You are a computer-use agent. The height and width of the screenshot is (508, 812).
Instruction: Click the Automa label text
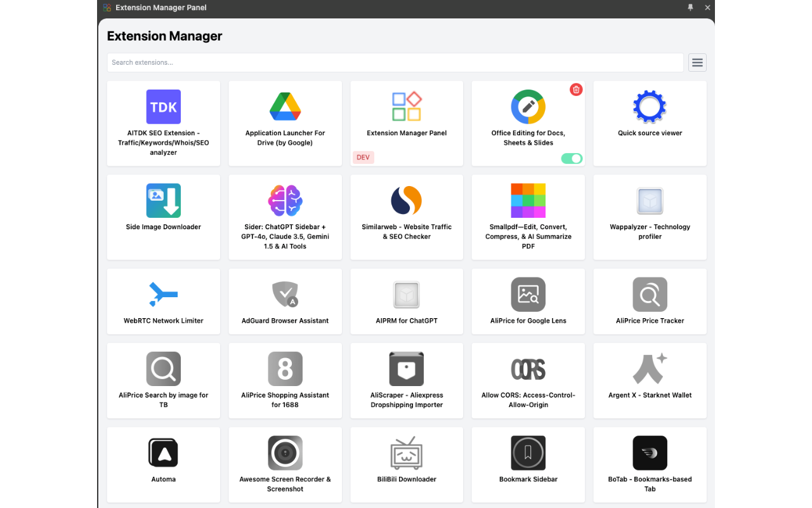point(164,479)
